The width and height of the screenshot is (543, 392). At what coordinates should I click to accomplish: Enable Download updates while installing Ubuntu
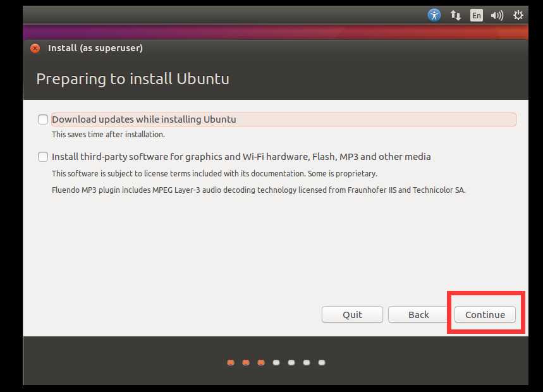click(43, 119)
